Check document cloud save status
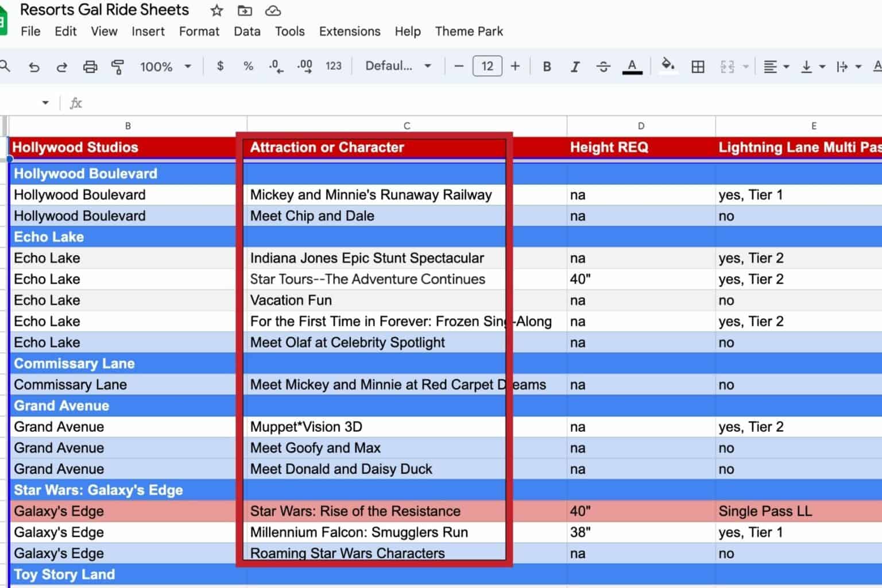The height and width of the screenshot is (588, 882). click(273, 10)
